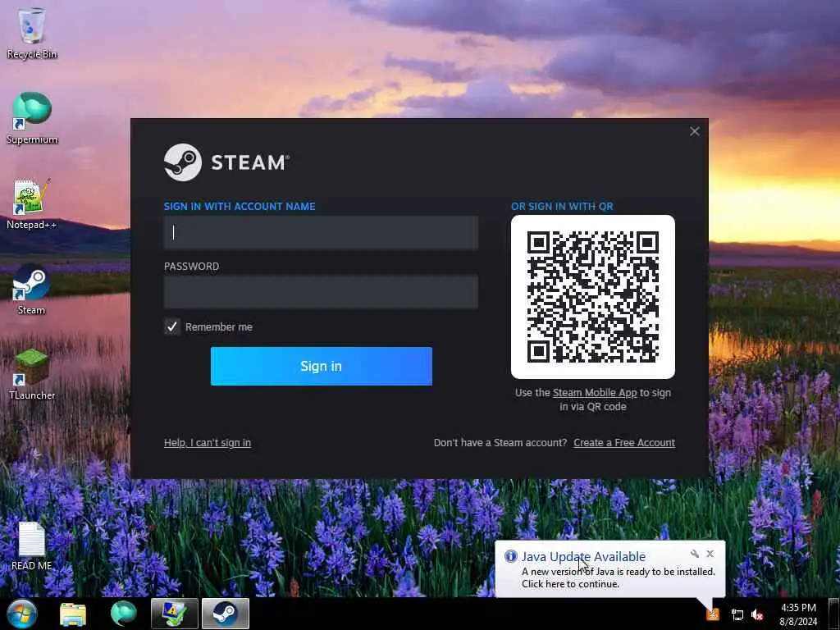Dismiss the Java Update Available balloon

tap(710, 554)
